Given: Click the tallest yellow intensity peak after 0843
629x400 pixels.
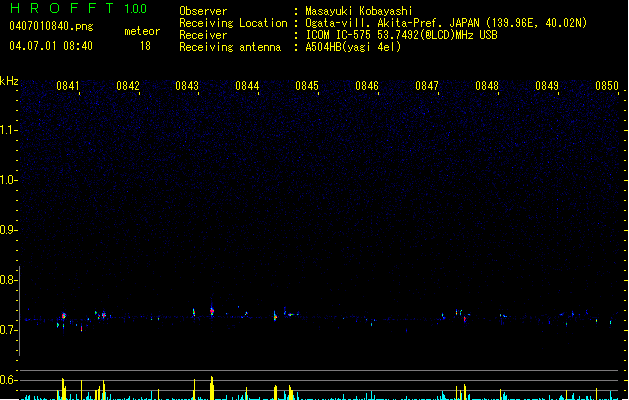Looking at the screenshot, I should click(x=212, y=388).
